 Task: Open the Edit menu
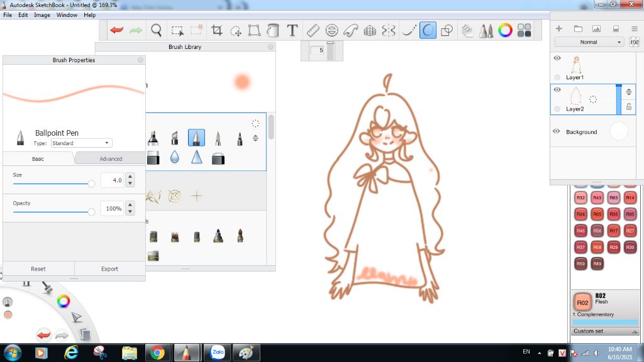tap(23, 15)
